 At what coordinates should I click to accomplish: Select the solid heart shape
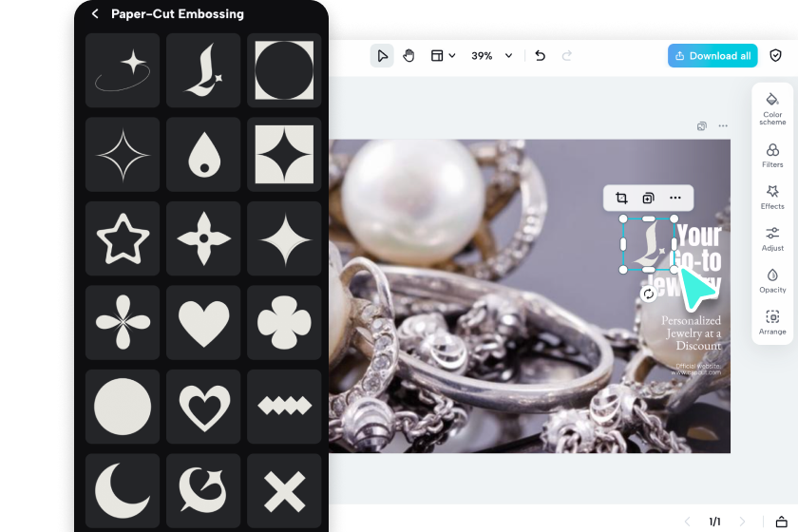click(x=203, y=322)
